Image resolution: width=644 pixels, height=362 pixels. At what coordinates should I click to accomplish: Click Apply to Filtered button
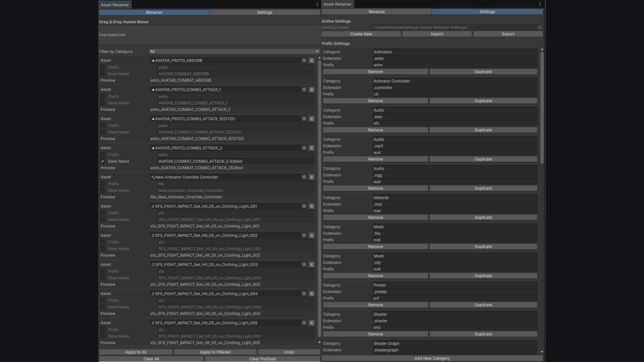click(215, 352)
